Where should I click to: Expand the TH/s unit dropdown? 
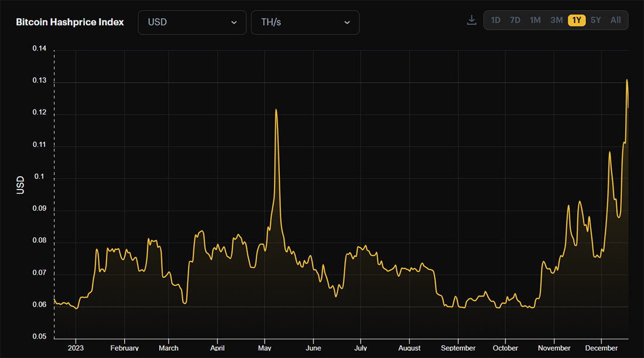tap(305, 22)
